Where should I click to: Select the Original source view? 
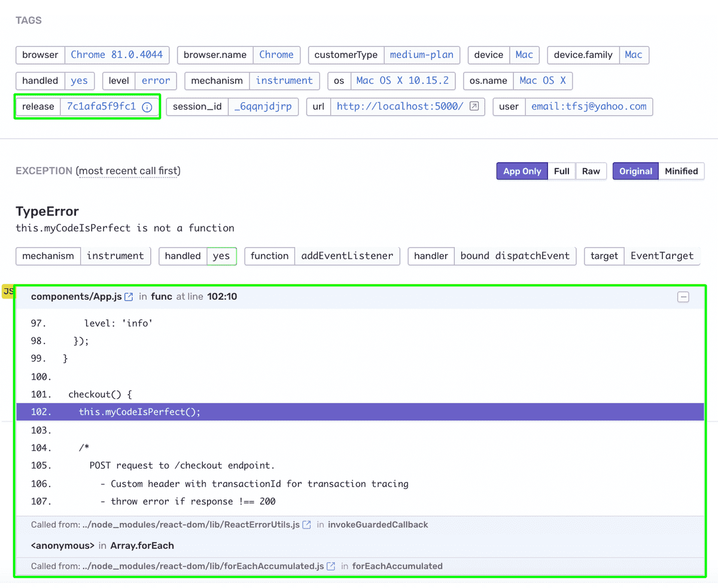click(635, 171)
